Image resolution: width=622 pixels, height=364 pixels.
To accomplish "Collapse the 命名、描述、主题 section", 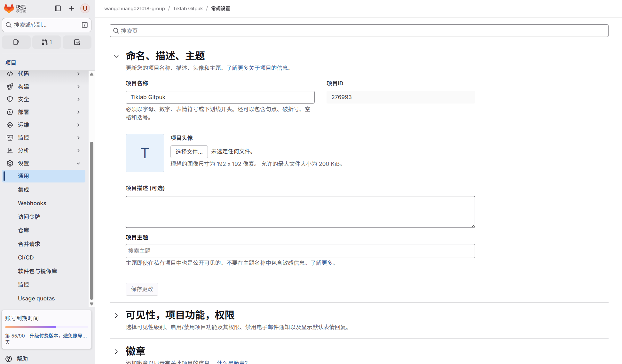I will [116, 56].
